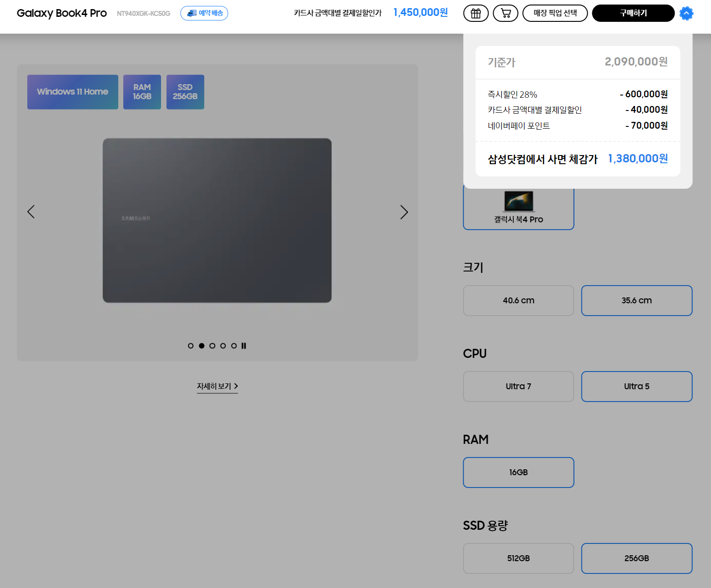
Task: Go to fifth carousel slide dot
Action: [x=234, y=346]
